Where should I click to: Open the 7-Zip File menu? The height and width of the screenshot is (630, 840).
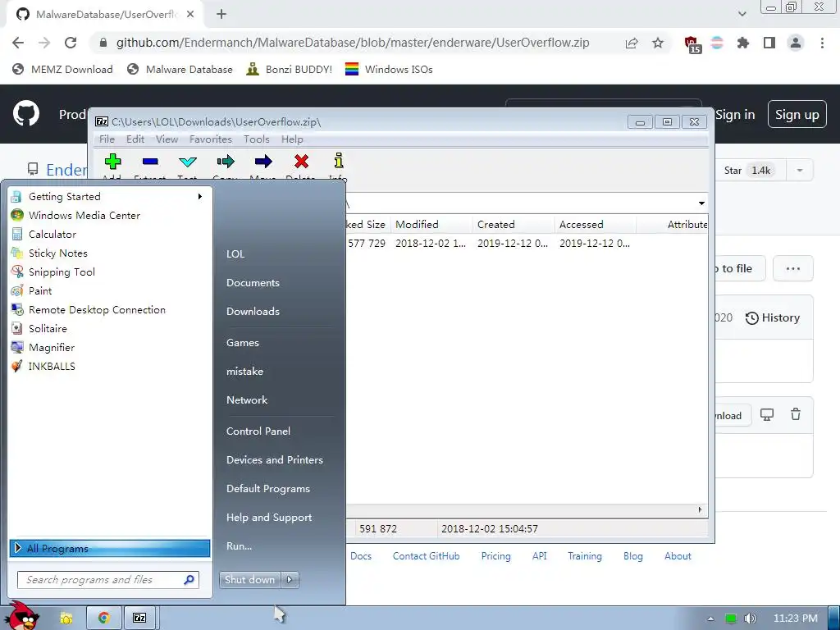107,139
